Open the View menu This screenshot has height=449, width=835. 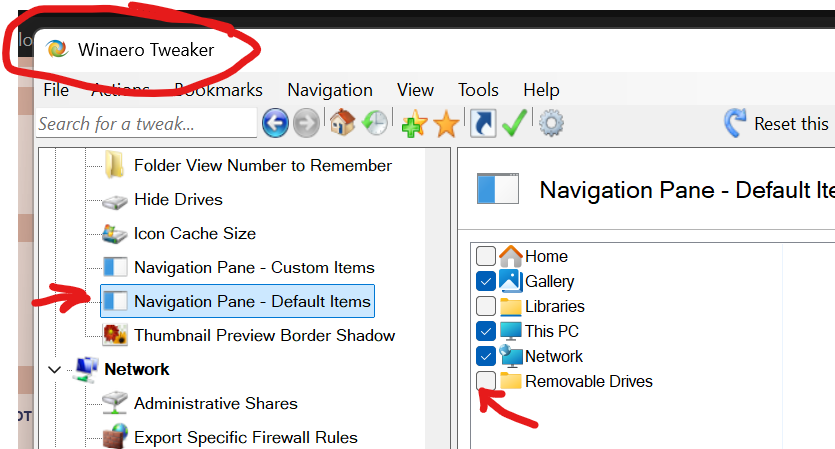(x=415, y=90)
